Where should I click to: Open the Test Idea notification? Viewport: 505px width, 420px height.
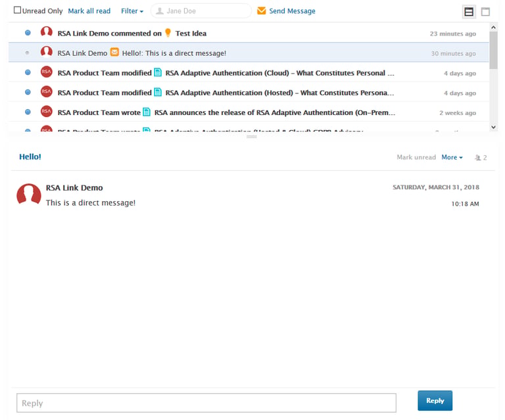tap(191, 34)
